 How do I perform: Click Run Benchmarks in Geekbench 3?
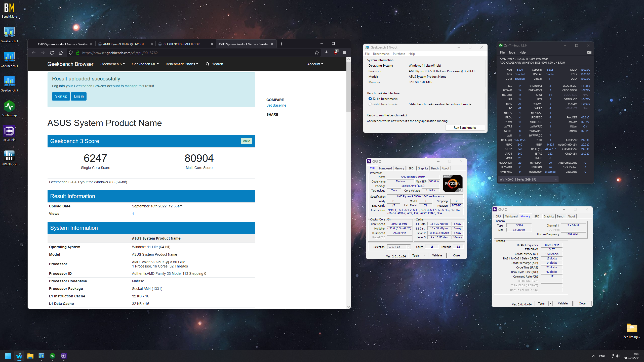tap(465, 128)
